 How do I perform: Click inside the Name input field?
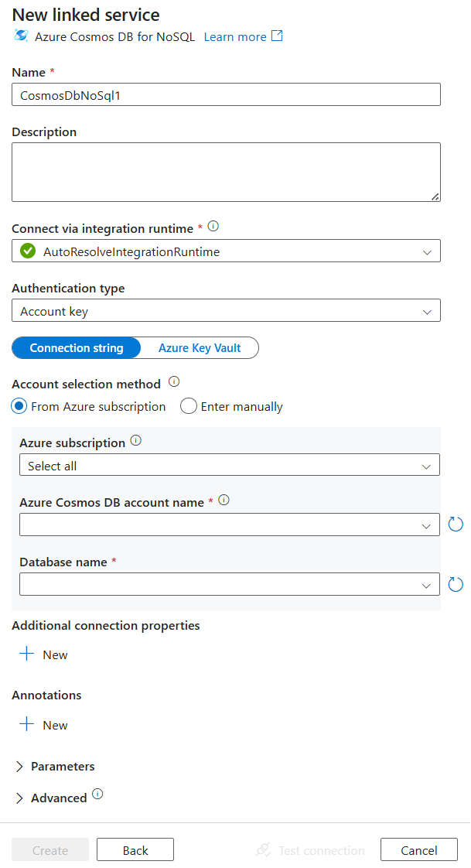click(226, 94)
